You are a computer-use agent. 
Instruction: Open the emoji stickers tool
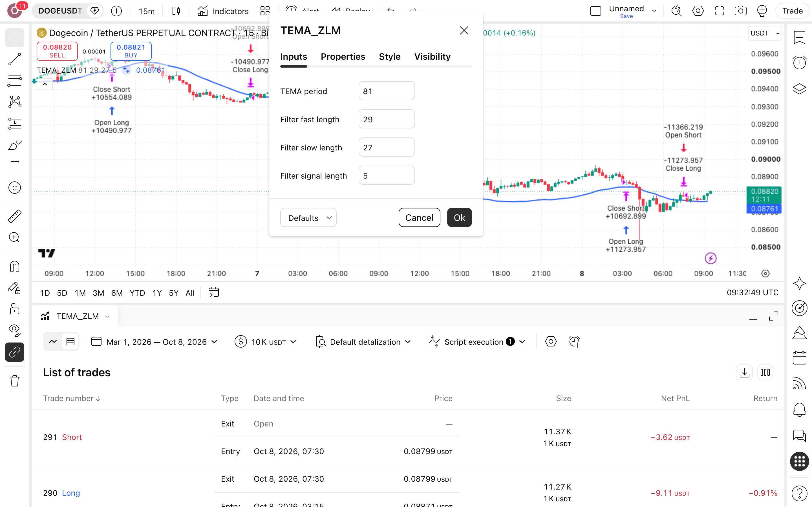(14, 188)
